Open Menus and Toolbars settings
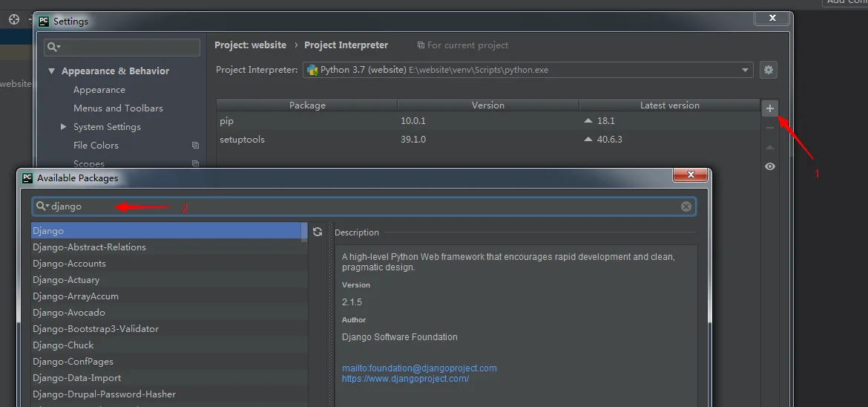 (x=118, y=108)
